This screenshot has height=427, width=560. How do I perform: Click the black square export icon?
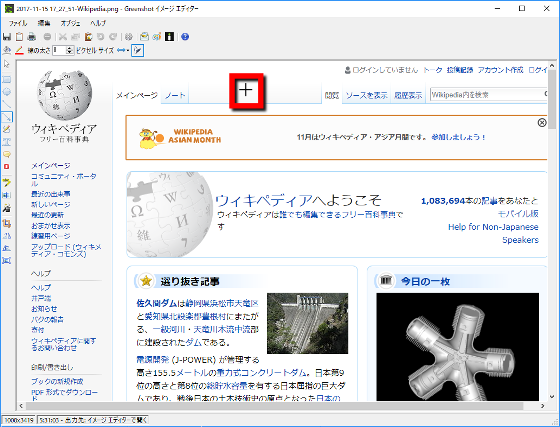click(169, 36)
